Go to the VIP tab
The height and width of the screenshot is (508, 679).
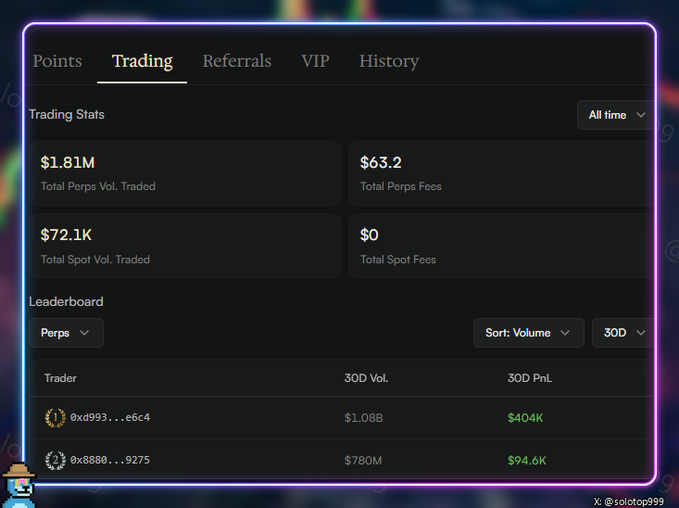[x=315, y=61]
